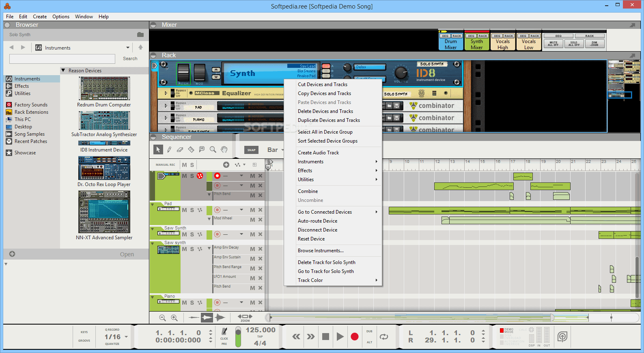The width and height of the screenshot is (644, 353).
Task: Detach the Rack window icon
Action: click(632, 55)
